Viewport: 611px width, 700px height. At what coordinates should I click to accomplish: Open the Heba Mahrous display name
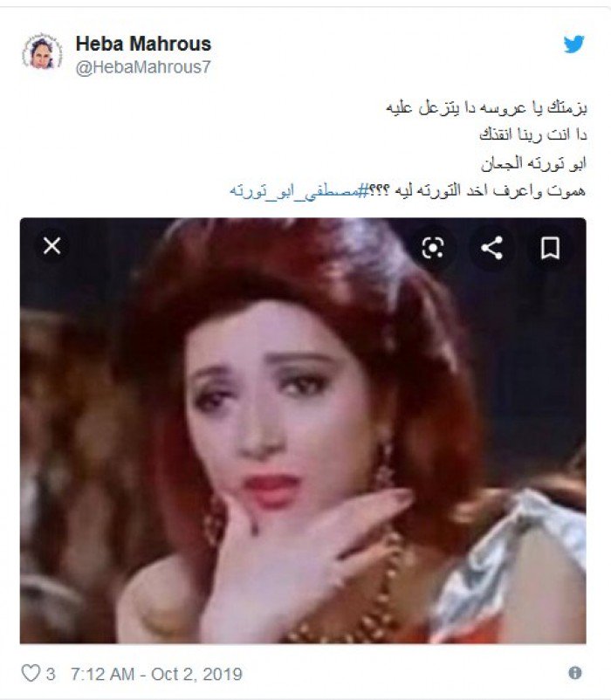(143, 44)
